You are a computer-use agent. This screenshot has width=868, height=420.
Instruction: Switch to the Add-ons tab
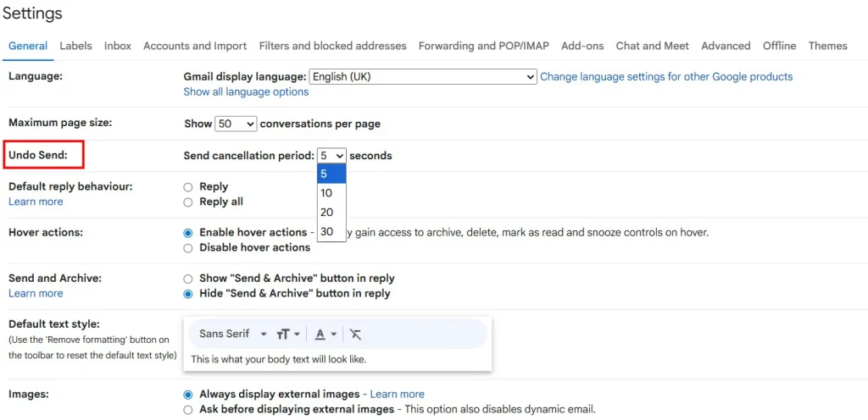click(582, 46)
